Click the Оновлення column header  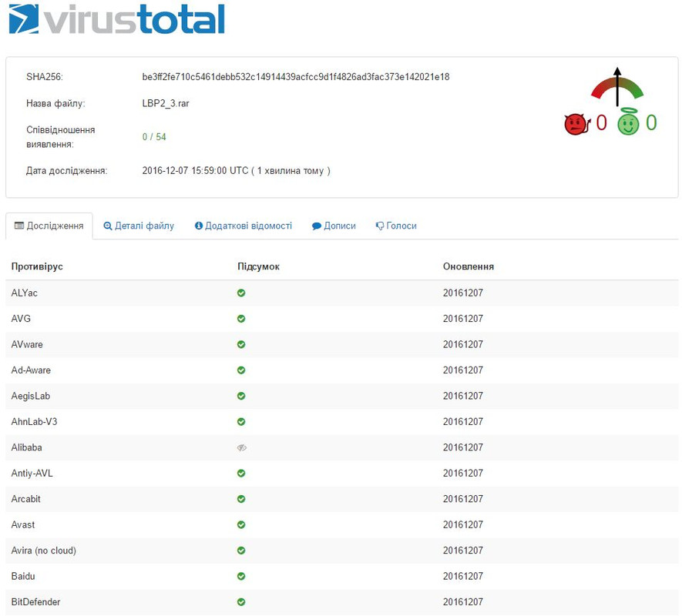469,266
